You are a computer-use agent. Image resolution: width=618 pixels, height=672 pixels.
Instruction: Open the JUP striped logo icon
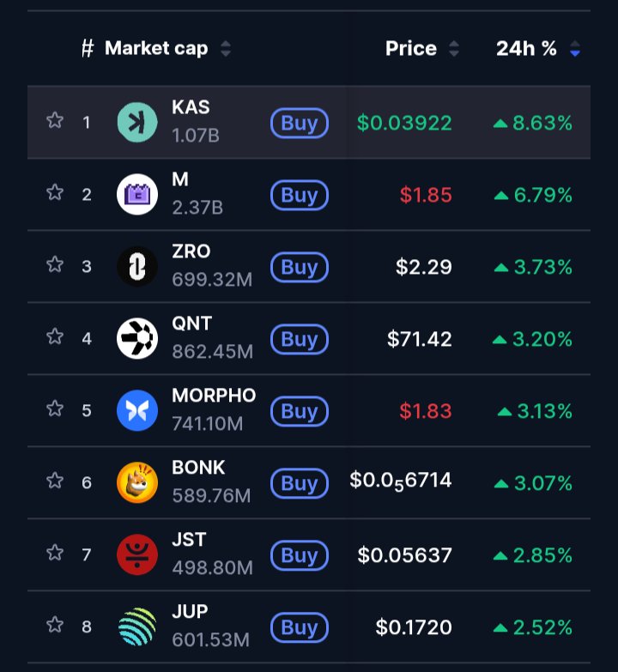click(x=137, y=627)
